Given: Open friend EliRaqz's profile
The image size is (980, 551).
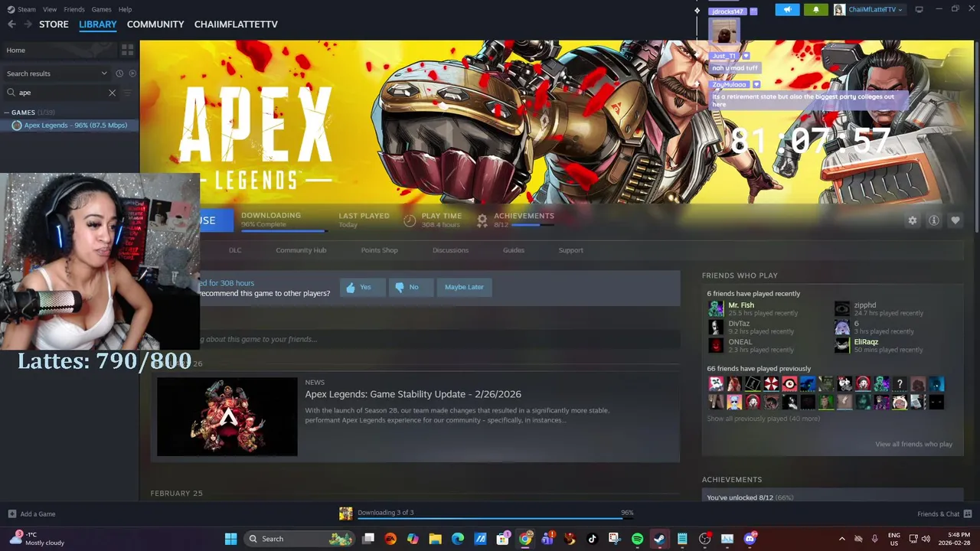Looking at the screenshot, I should coord(866,342).
